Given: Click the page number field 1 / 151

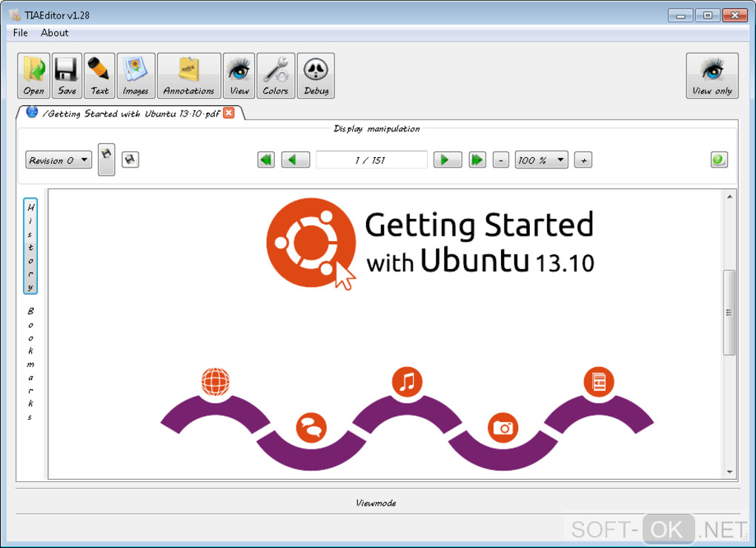Looking at the screenshot, I should coord(371,160).
